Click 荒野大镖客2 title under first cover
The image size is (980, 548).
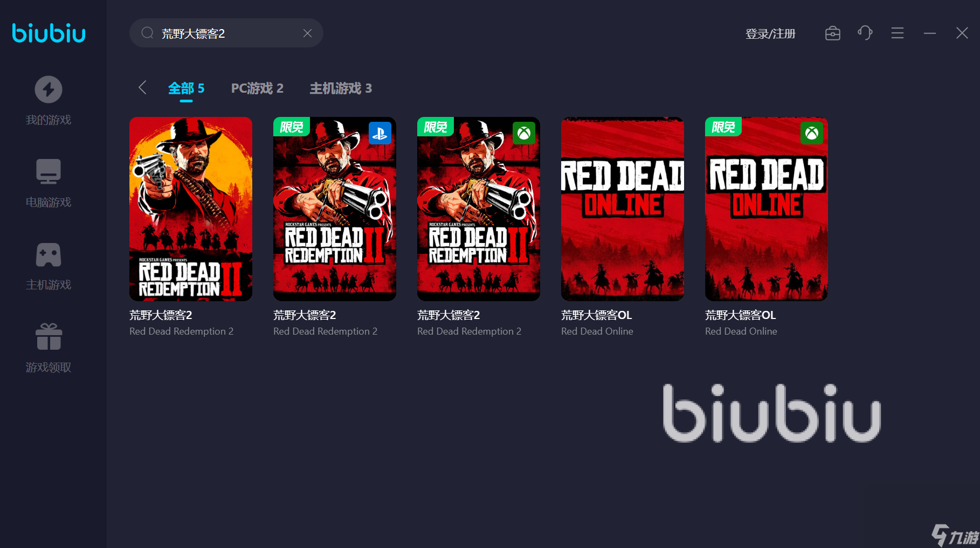point(161,315)
